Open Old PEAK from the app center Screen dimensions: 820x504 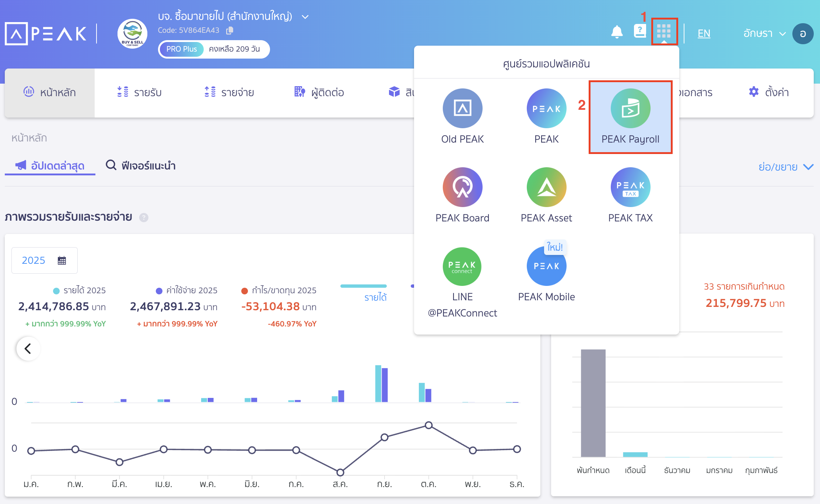(462, 108)
